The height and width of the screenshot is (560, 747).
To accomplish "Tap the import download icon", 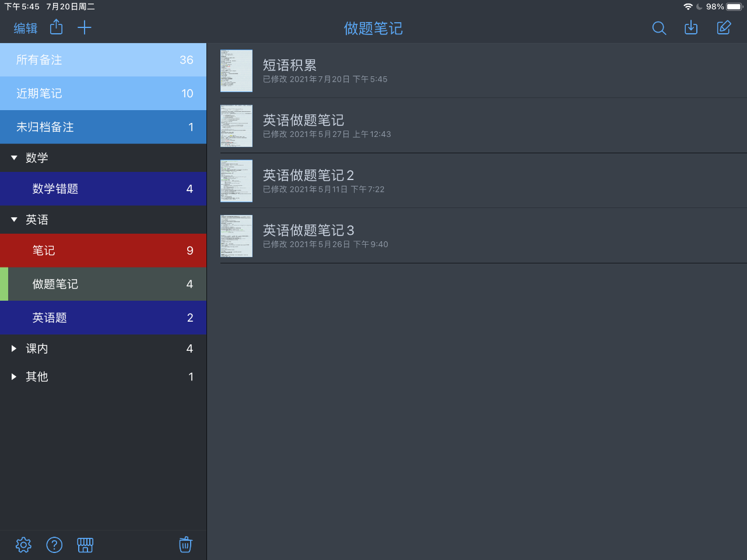I will tap(691, 27).
